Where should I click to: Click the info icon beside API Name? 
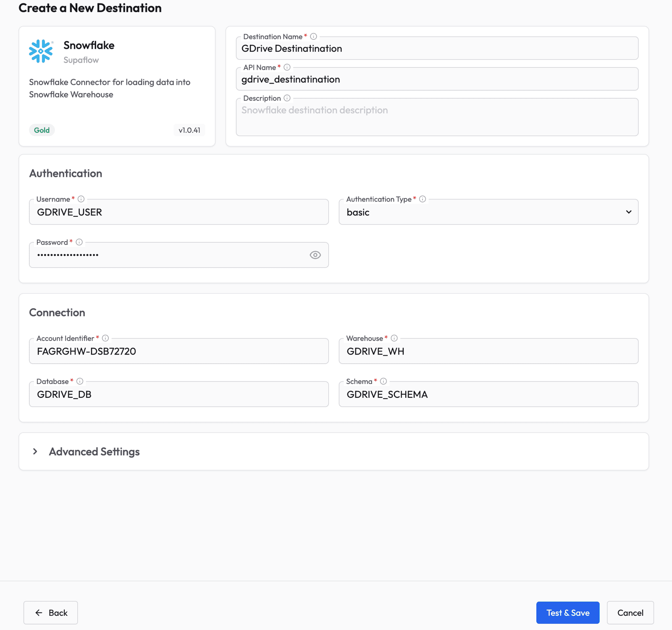(287, 68)
